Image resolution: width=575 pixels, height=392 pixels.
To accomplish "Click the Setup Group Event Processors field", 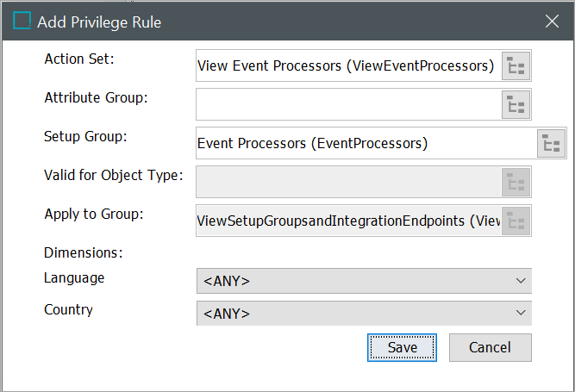I will (x=364, y=143).
